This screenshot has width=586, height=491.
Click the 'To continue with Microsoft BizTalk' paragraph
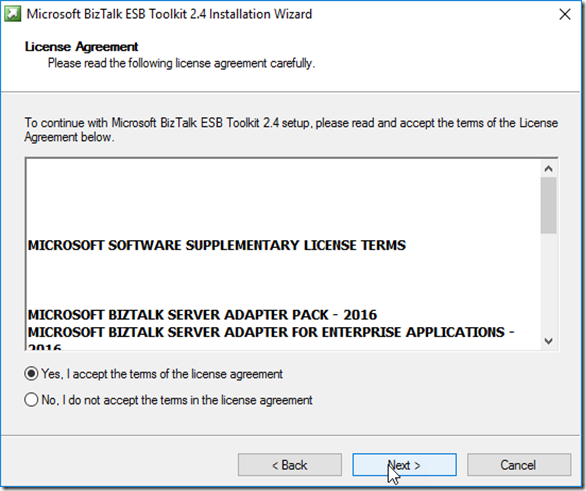(x=291, y=130)
